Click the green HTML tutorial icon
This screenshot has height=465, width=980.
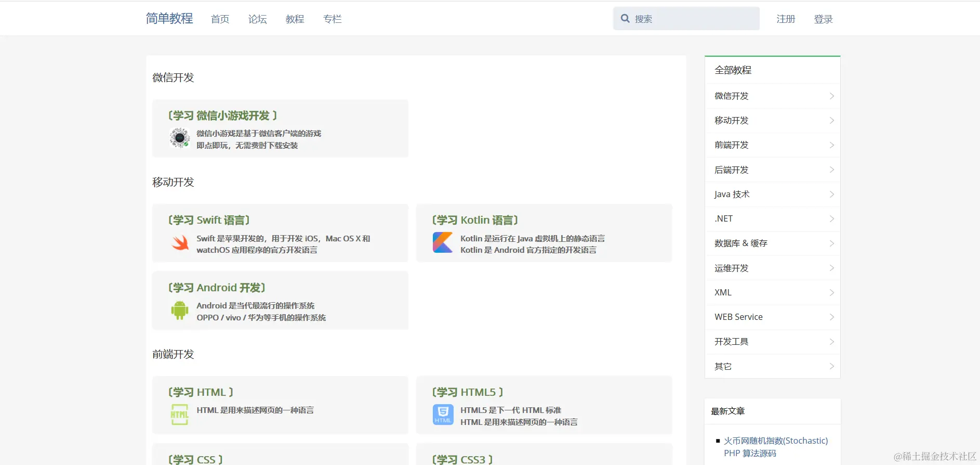tap(180, 415)
